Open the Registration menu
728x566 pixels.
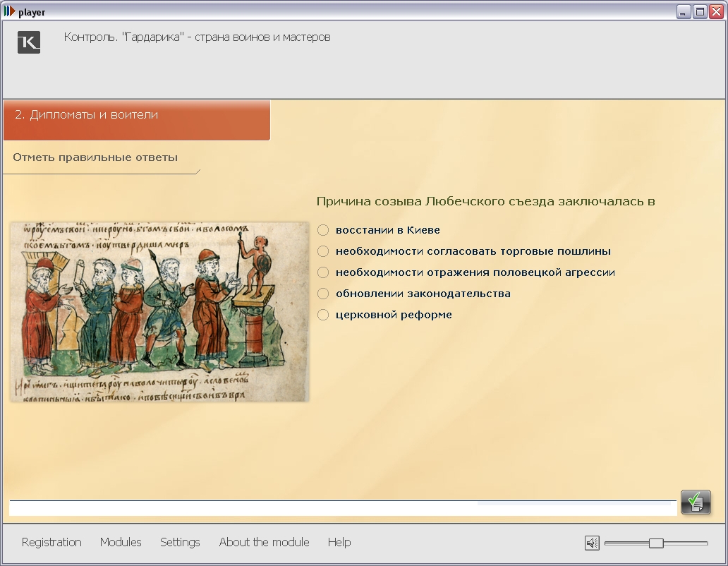51,542
